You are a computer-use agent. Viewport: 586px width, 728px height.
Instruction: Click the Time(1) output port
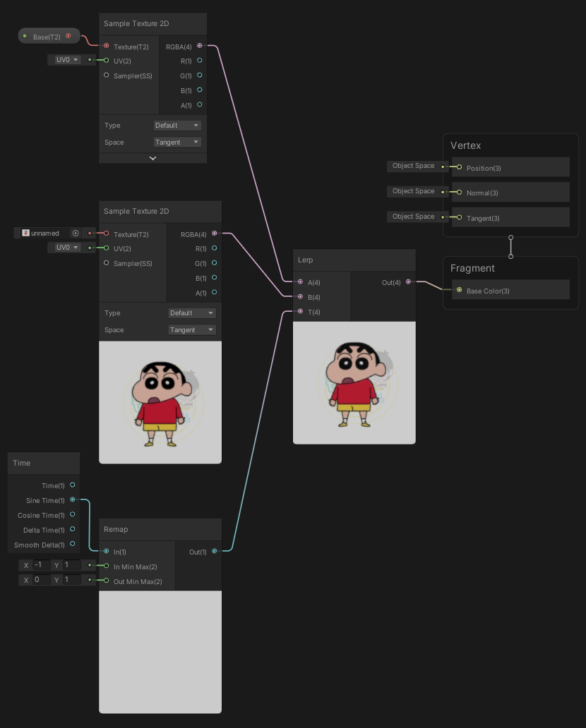point(73,485)
